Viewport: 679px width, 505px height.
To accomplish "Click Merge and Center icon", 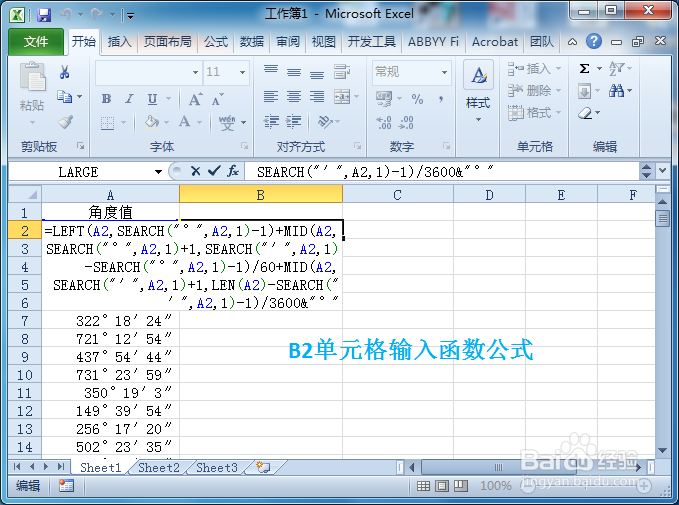I will pos(342,97).
